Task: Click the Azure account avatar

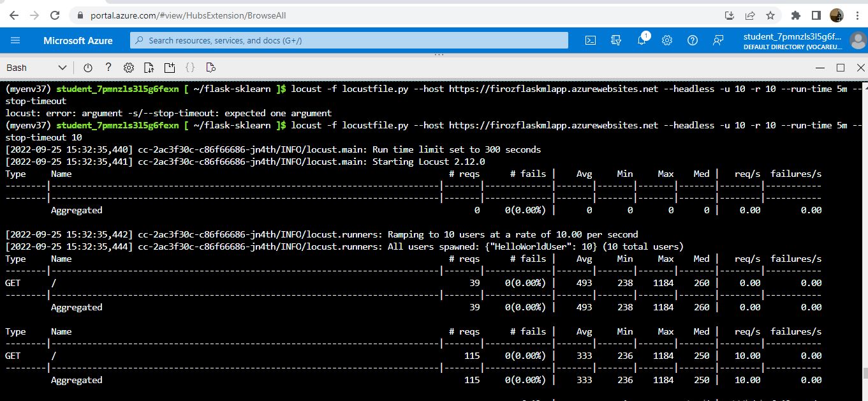Action: click(x=858, y=40)
